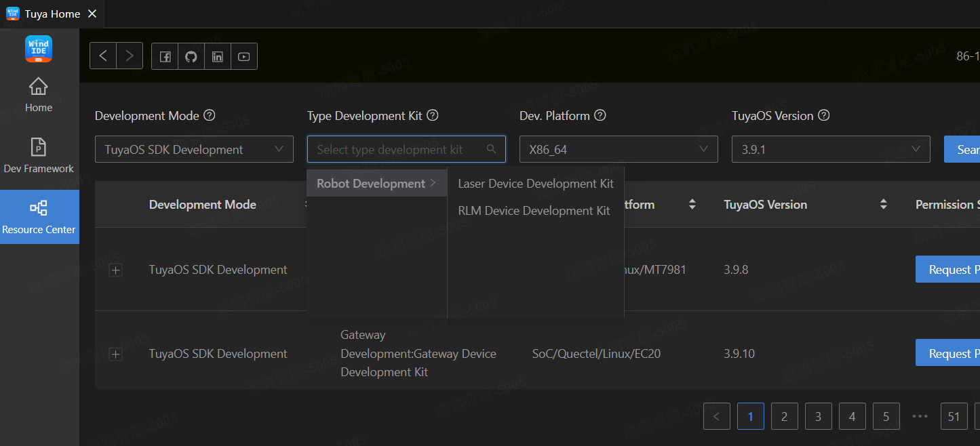Viewport: 980px width, 446px height.
Task: Open the Dev Framework sidebar icon
Action: point(38,155)
